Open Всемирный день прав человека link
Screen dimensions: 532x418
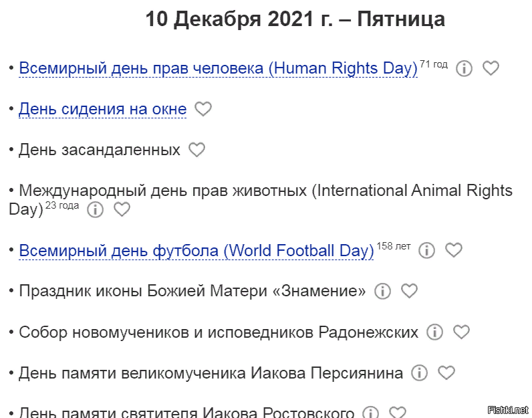tap(218, 68)
